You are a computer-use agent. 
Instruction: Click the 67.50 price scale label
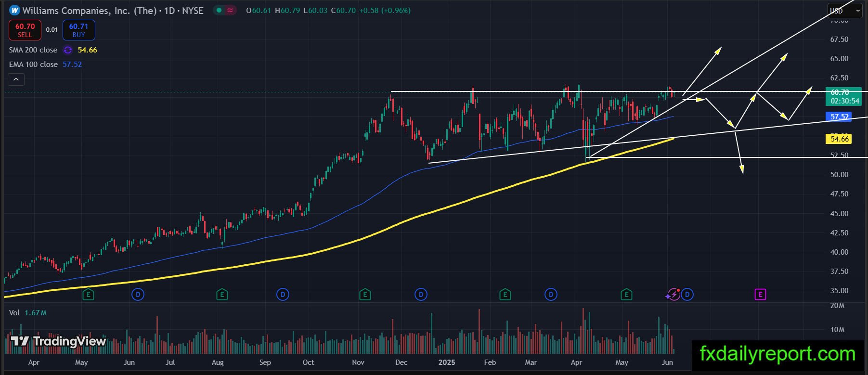point(839,39)
